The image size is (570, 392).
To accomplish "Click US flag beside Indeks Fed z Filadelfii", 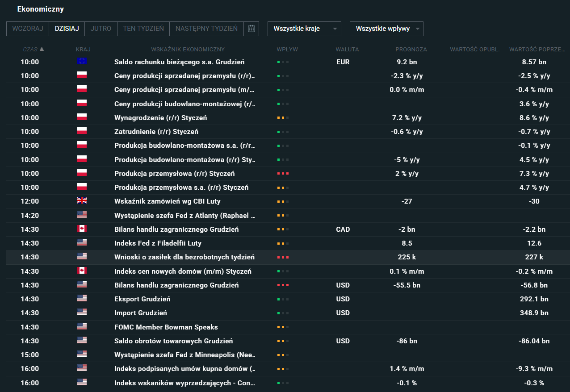I will (82, 243).
